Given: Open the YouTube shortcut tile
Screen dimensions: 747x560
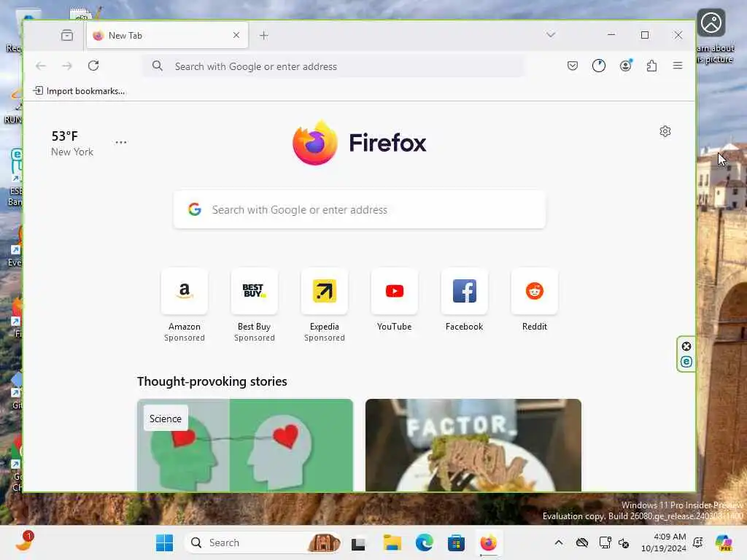Looking at the screenshot, I should [x=395, y=300].
